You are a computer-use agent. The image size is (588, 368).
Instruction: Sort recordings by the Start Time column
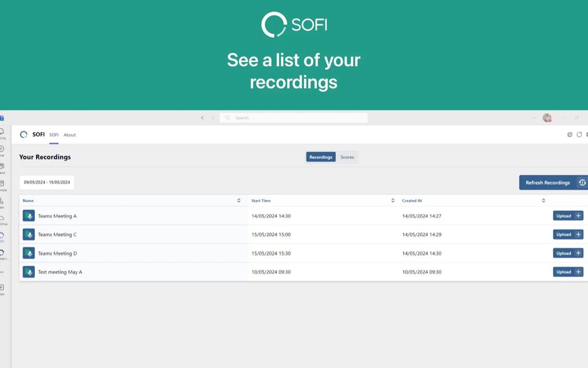(x=393, y=201)
